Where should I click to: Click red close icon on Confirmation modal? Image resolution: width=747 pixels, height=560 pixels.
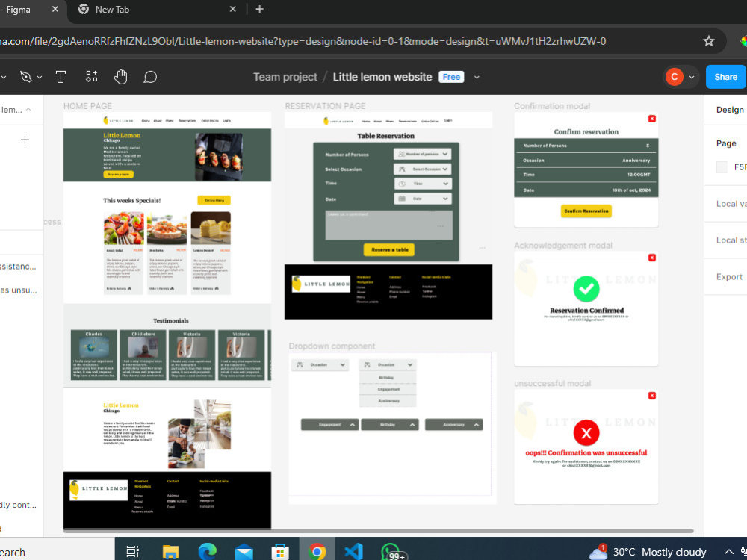click(651, 119)
